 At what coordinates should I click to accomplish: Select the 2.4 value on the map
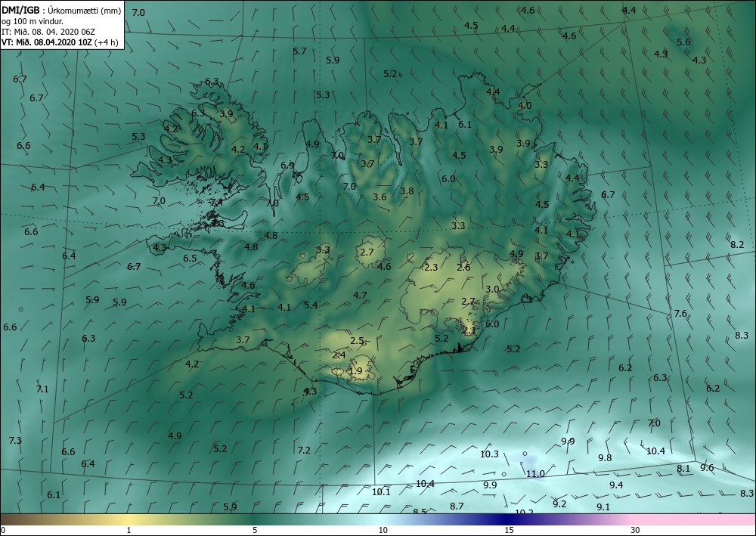coord(339,355)
